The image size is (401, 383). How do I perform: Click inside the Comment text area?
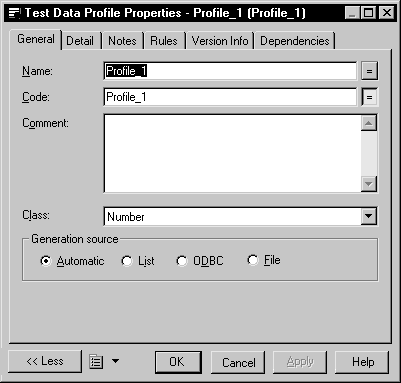point(232,153)
